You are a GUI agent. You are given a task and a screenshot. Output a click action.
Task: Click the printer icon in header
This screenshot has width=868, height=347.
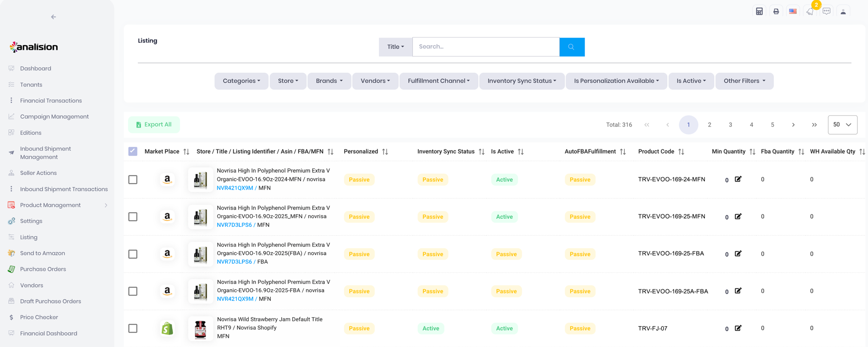click(x=776, y=11)
